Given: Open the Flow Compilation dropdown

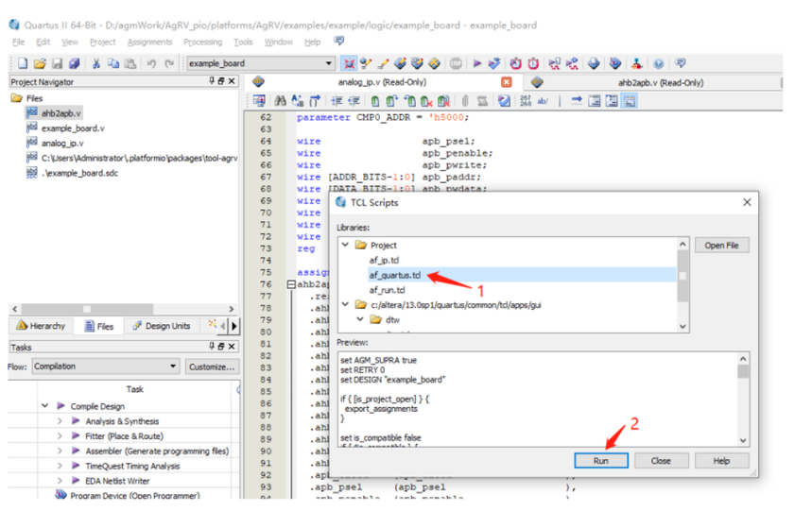Looking at the screenshot, I should click(x=106, y=366).
